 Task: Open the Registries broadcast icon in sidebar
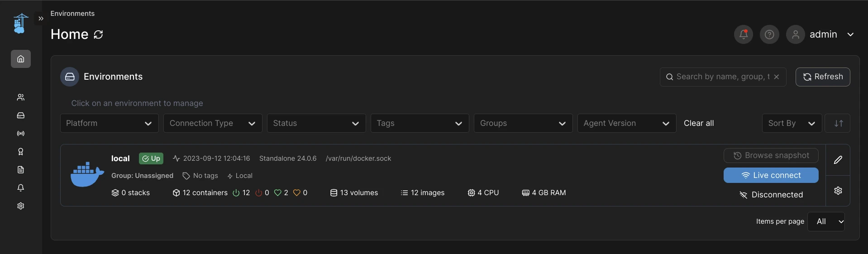coord(21,134)
